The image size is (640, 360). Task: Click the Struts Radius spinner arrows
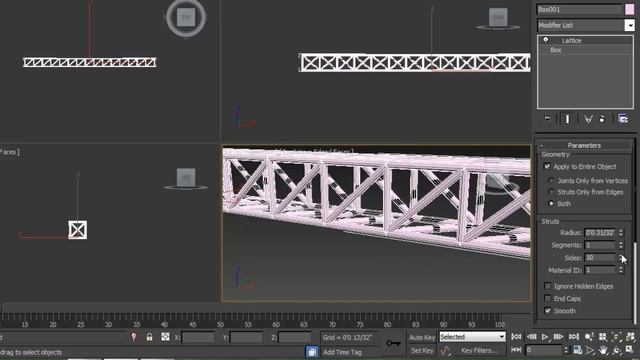621,233
